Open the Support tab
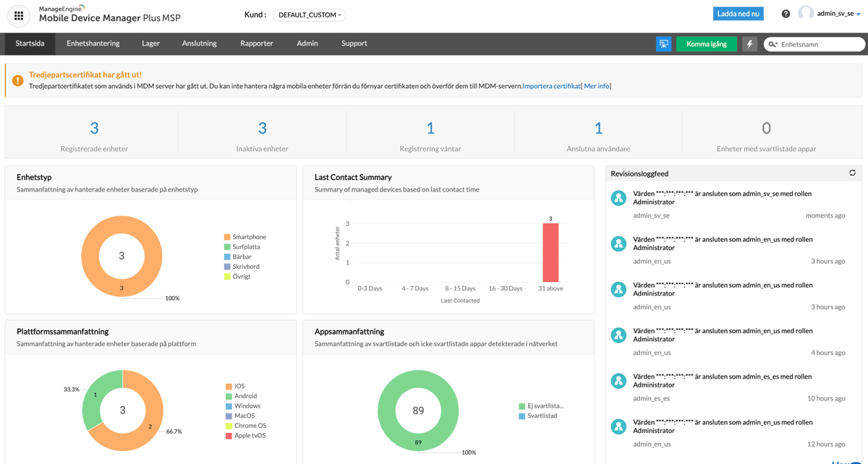The image size is (868, 464). tap(354, 43)
